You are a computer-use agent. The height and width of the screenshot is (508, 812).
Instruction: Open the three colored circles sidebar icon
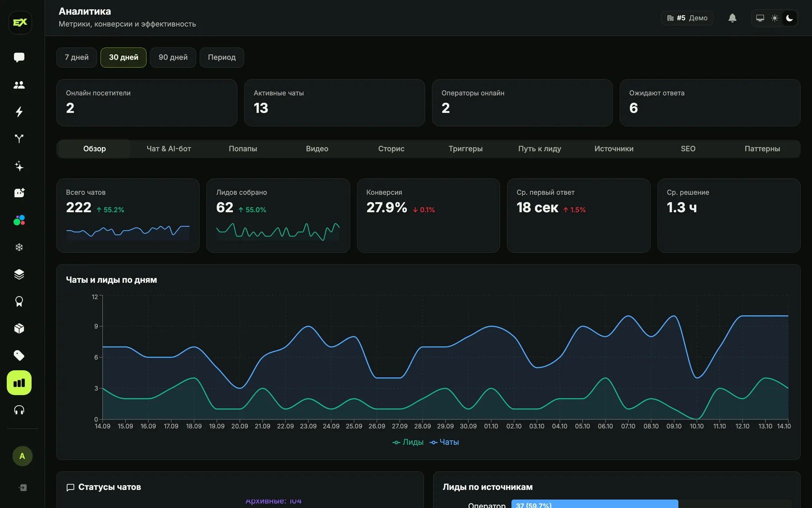pos(19,220)
